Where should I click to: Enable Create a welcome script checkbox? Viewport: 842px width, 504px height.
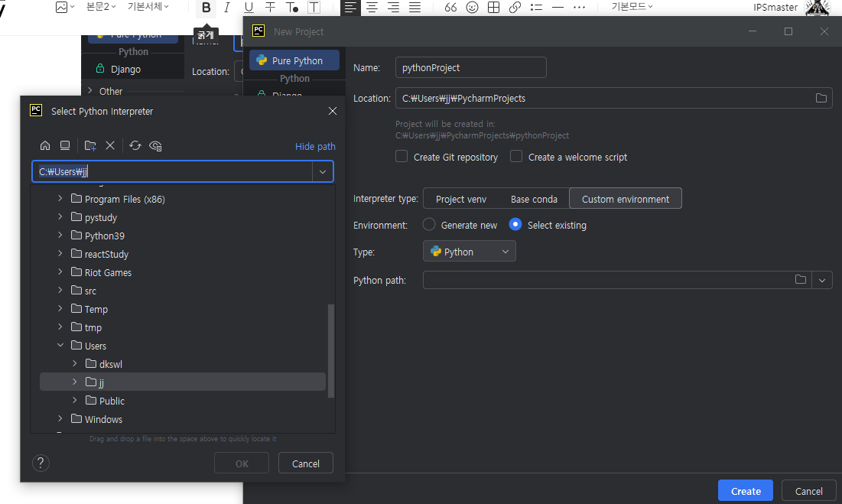click(516, 156)
